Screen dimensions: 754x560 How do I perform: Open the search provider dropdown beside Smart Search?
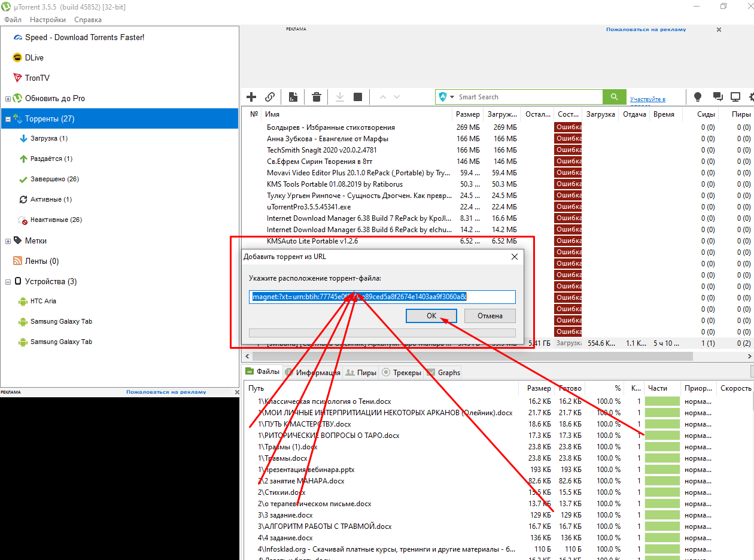(x=452, y=97)
